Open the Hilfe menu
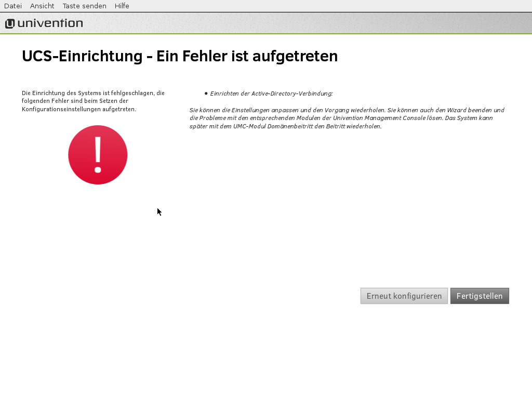The width and height of the screenshot is (532, 411). 122,6
